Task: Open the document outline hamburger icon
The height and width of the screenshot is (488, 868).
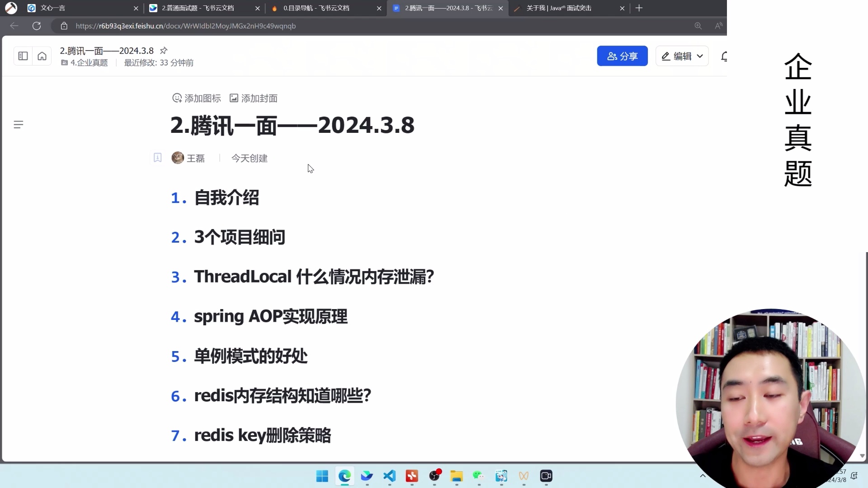Action: (x=18, y=124)
